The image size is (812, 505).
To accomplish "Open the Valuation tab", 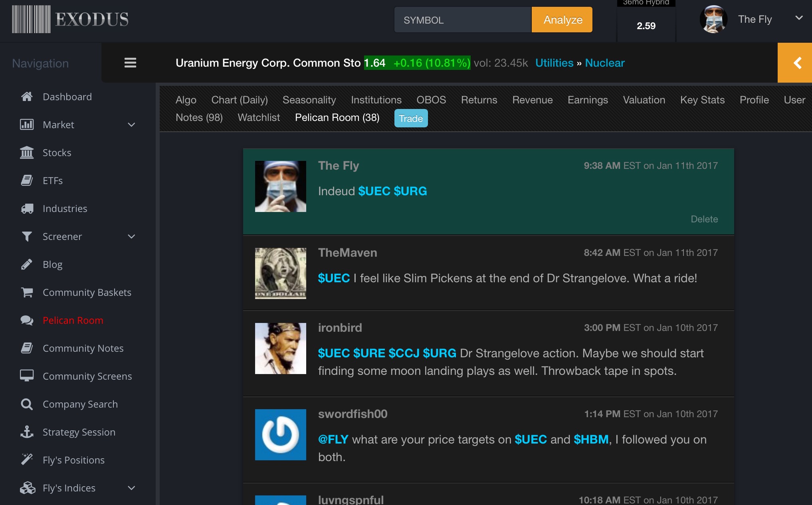I will click(x=644, y=100).
